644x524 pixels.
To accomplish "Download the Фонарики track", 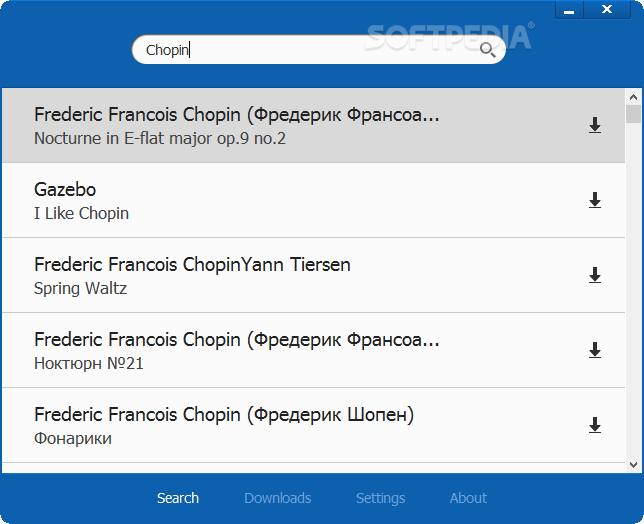I will 595,425.
